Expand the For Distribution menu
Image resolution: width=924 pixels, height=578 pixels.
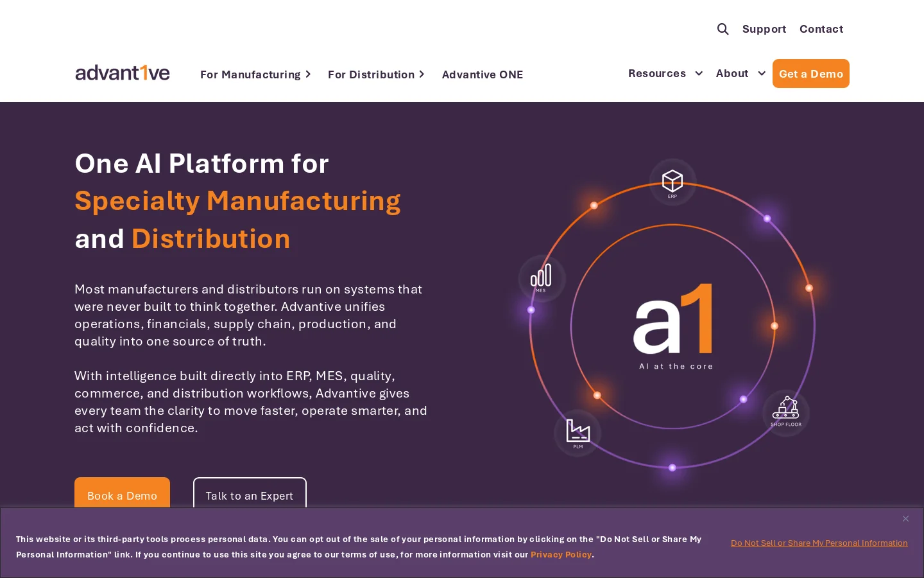(x=376, y=74)
